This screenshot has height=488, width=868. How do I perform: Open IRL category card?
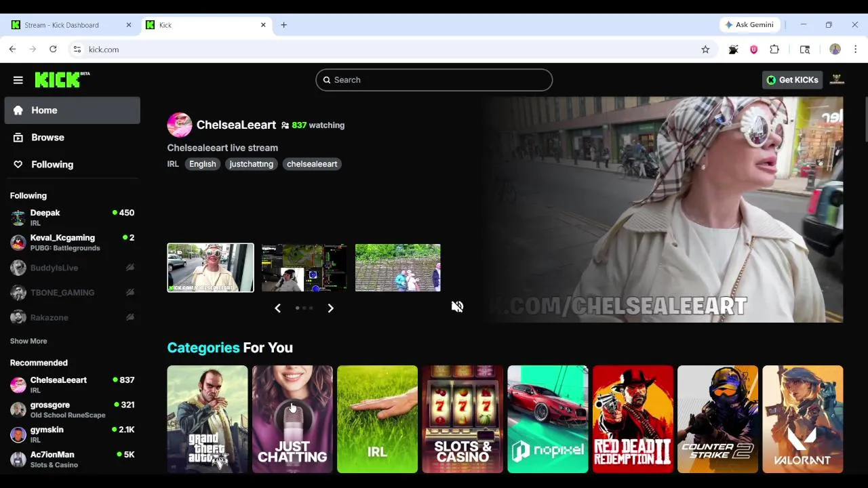[x=377, y=419]
